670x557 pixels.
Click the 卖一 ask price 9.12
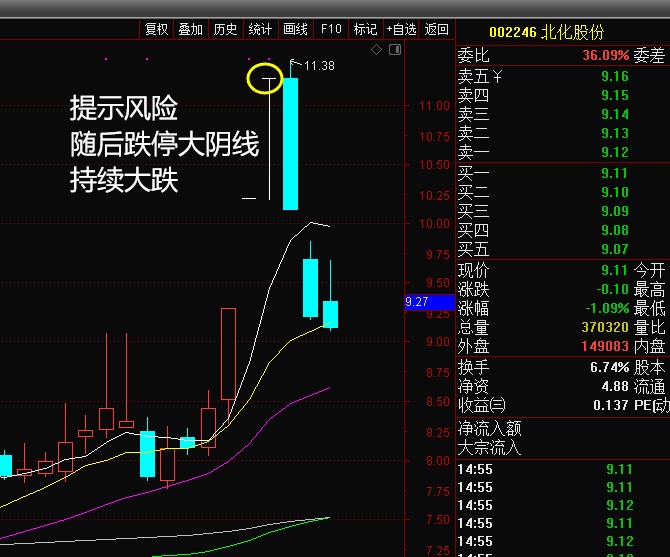[615, 152]
